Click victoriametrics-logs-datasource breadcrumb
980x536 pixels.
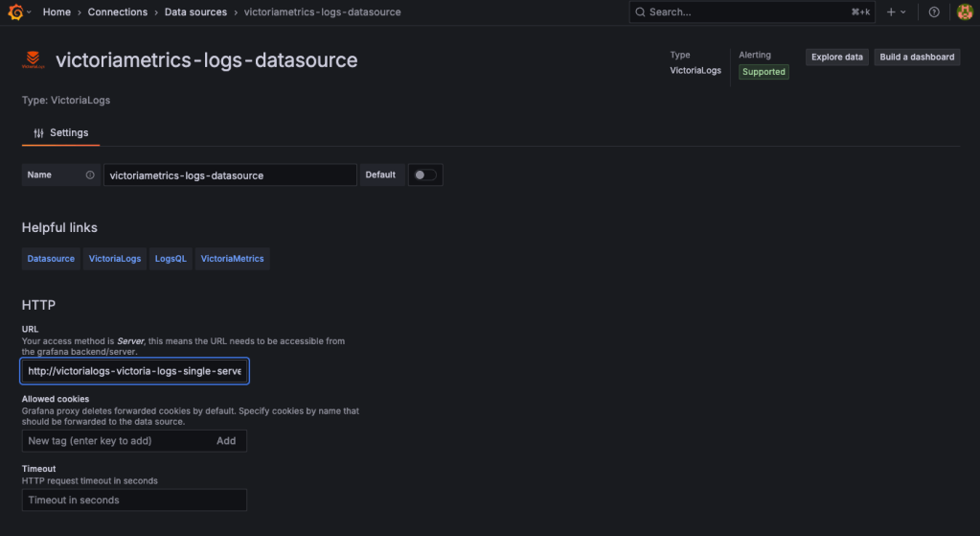tap(323, 12)
